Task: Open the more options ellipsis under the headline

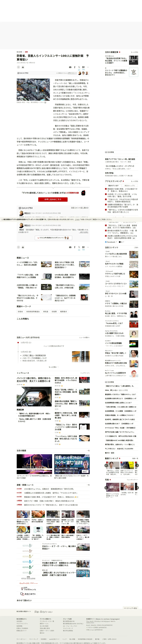Action: pyautogui.click(x=88, y=67)
